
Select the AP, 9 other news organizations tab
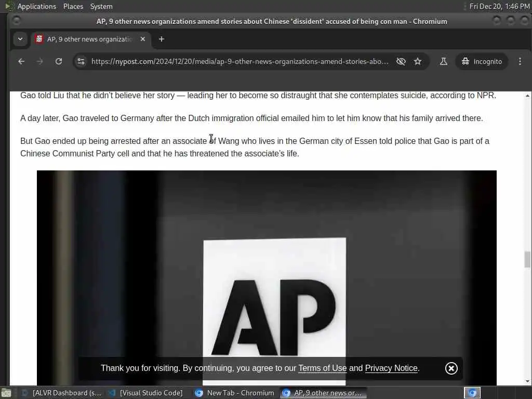(91, 39)
